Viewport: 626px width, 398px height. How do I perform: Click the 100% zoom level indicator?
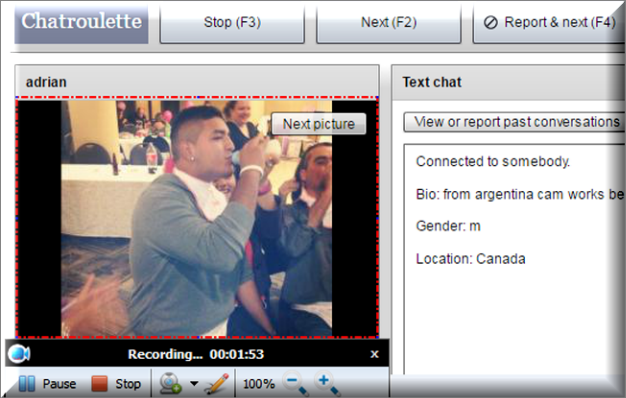[259, 384]
